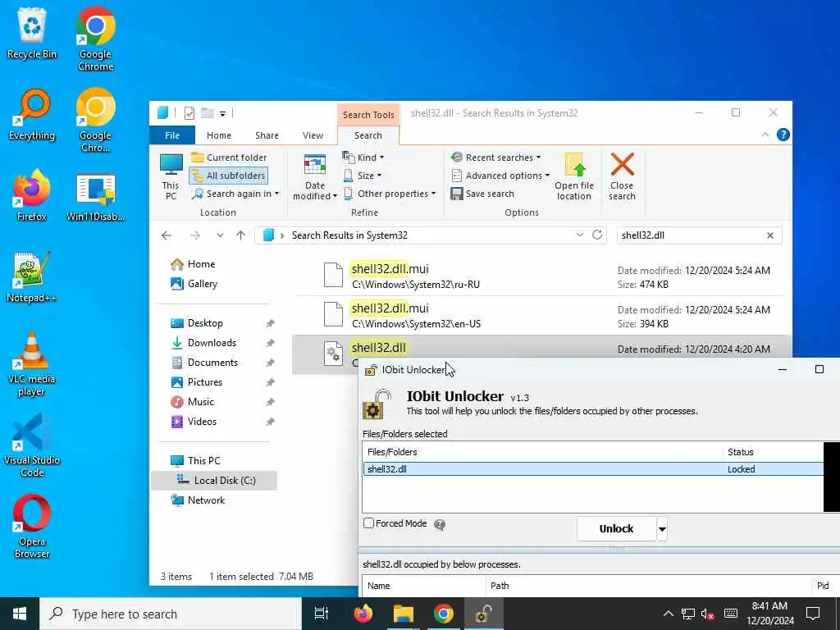
Task: Open Notepad++ desktop shortcut
Action: [32, 277]
